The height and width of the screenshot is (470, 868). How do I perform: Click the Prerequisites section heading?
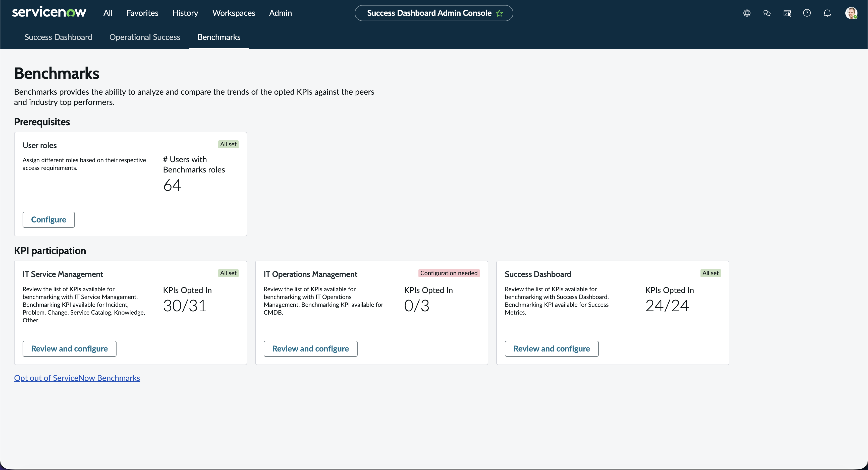(x=42, y=122)
